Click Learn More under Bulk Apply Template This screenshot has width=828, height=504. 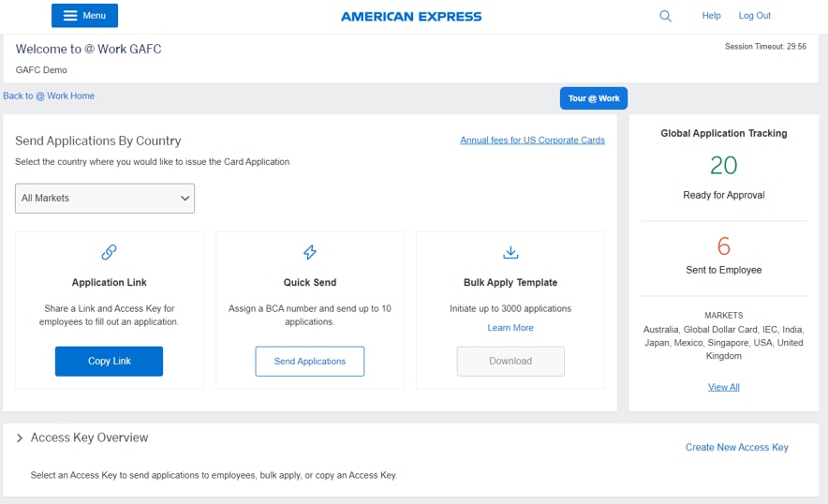click(x=510, y=328)
